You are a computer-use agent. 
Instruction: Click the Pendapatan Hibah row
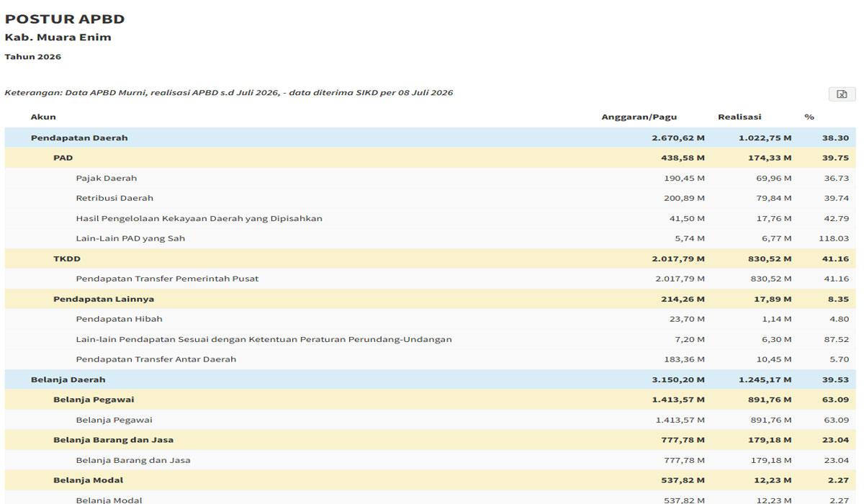tap(431, 320)
